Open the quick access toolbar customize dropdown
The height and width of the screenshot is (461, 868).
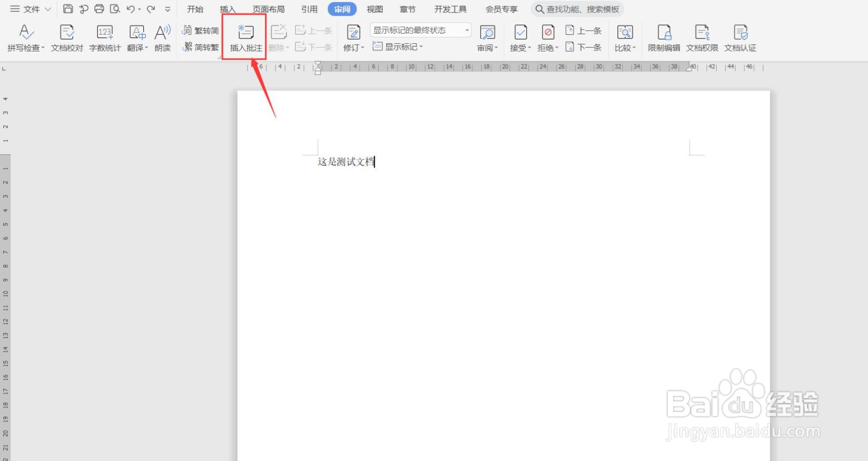[168, 9]
